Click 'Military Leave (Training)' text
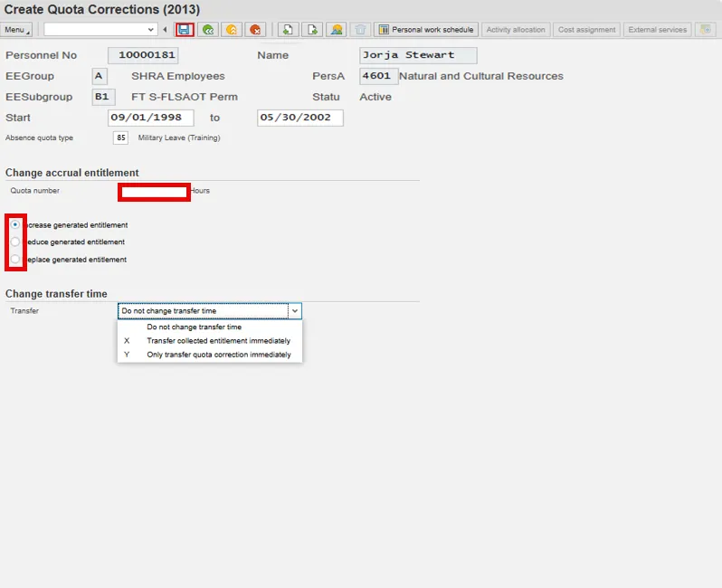 click(179, 138)
